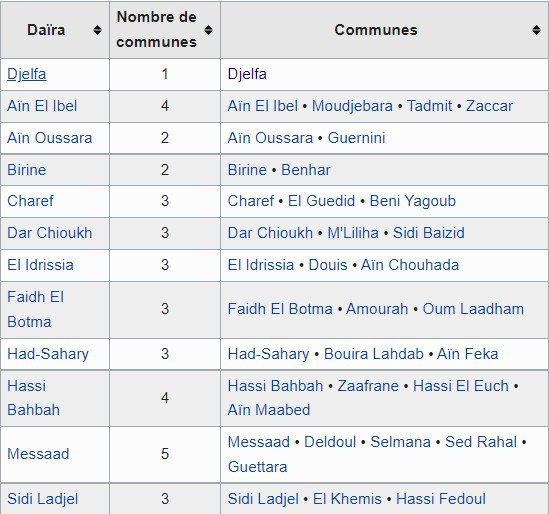Click the Aïn Maabed commune link
This screenshot has height=514, width=549.
pyautogui.click(x=269, y=410)
